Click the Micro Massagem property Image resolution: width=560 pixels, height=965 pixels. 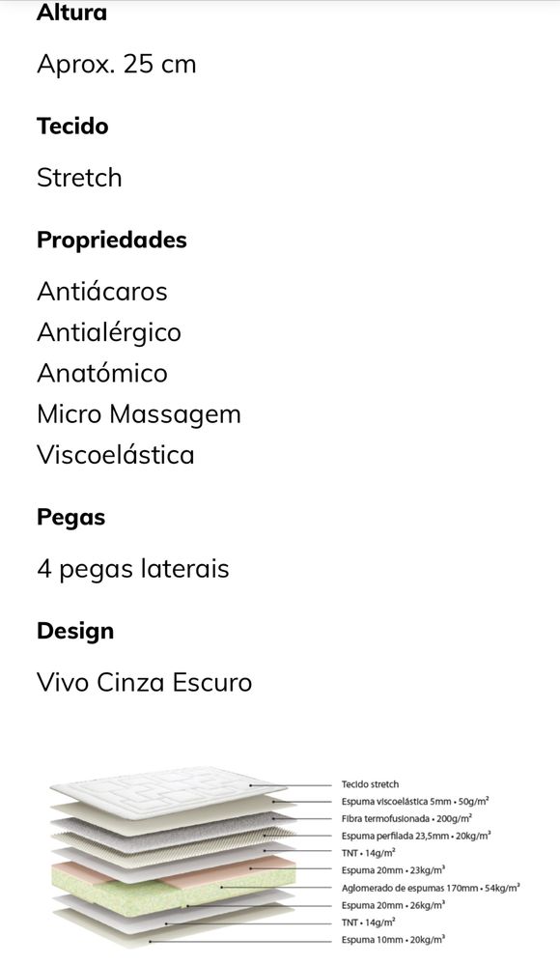point(138,414)
